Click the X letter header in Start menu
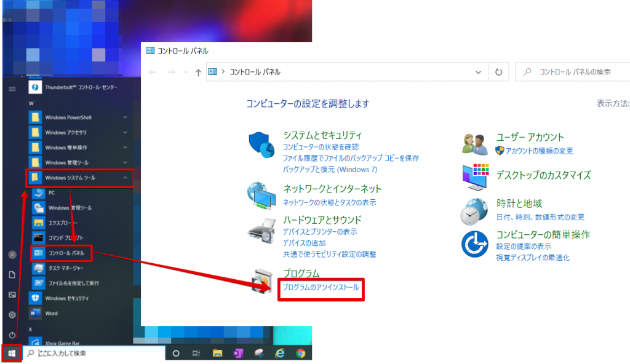Screen dimensions: 630x364 (x=31, y=329)
